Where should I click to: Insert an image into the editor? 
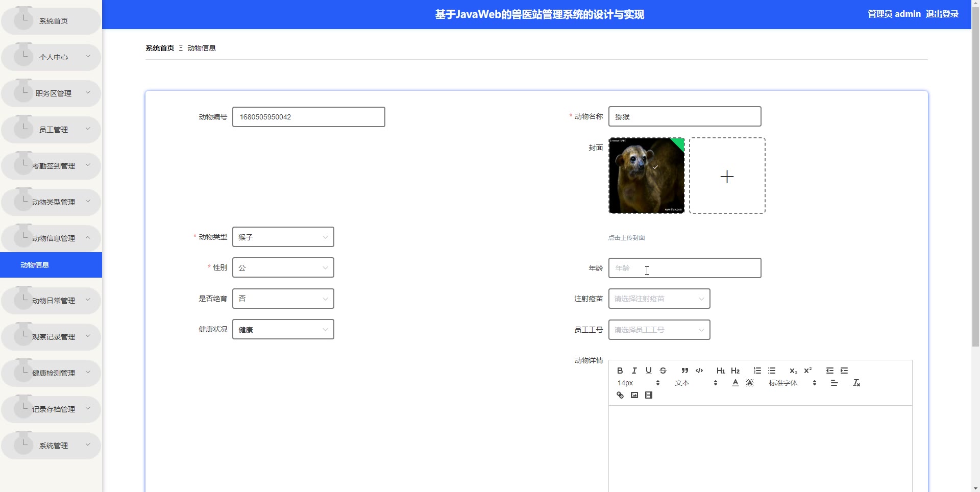(x=634, y=395)
